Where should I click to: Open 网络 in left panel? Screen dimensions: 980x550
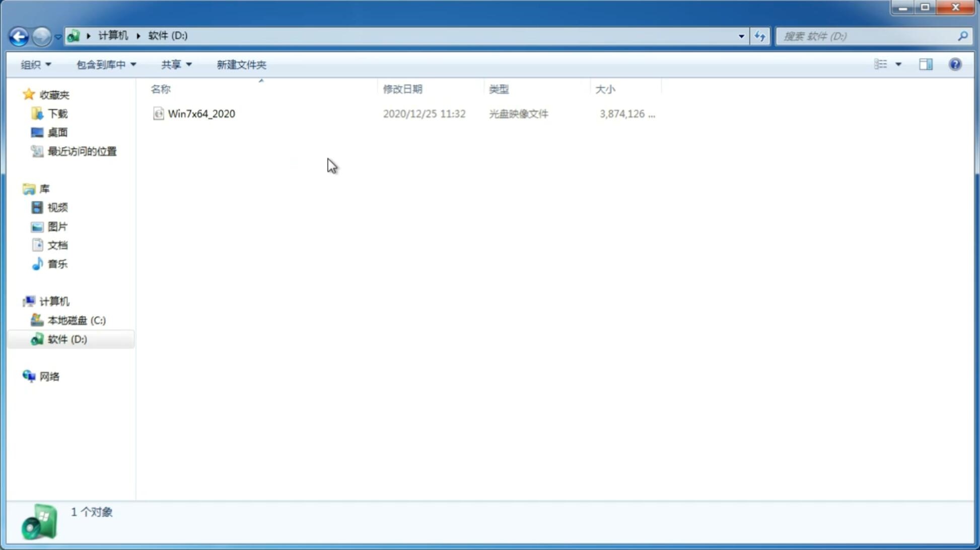pos(49,376)
